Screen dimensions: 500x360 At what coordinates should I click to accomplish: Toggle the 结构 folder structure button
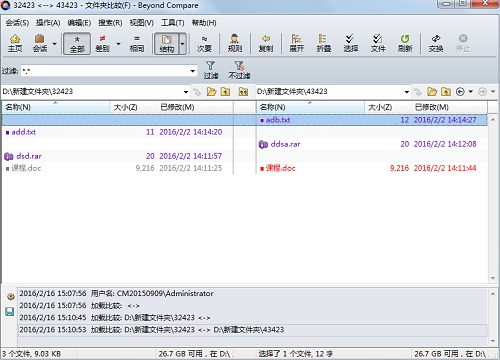point(167,43)
